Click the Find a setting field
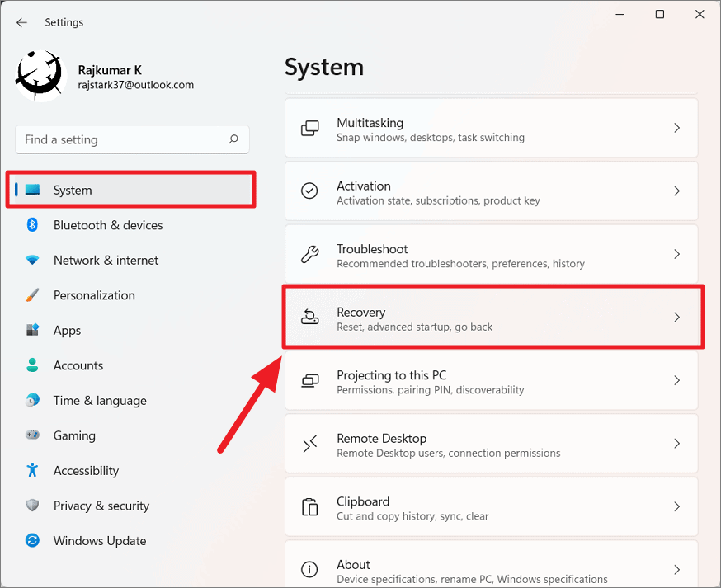The width and height of the screenshot is (721, 588). [x=133, y=139]
